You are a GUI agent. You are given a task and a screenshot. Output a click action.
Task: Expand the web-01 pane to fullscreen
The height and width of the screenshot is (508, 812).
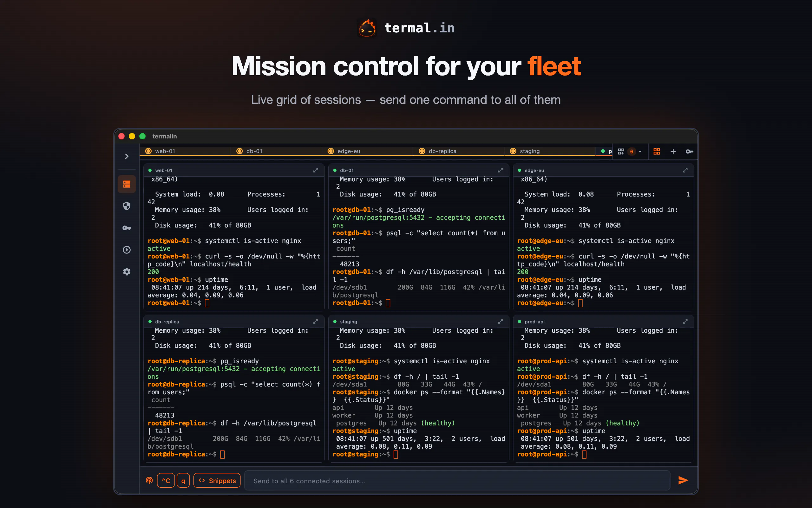tap(316, 170)
